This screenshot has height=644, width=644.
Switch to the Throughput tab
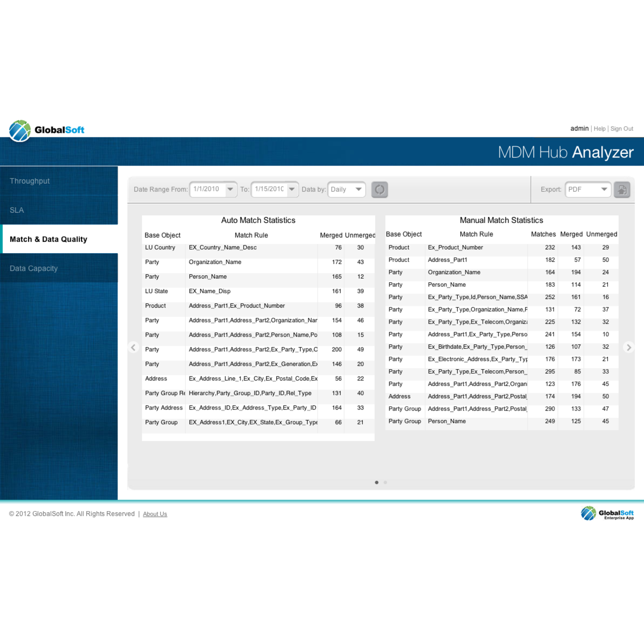click(x=30, y=181)
